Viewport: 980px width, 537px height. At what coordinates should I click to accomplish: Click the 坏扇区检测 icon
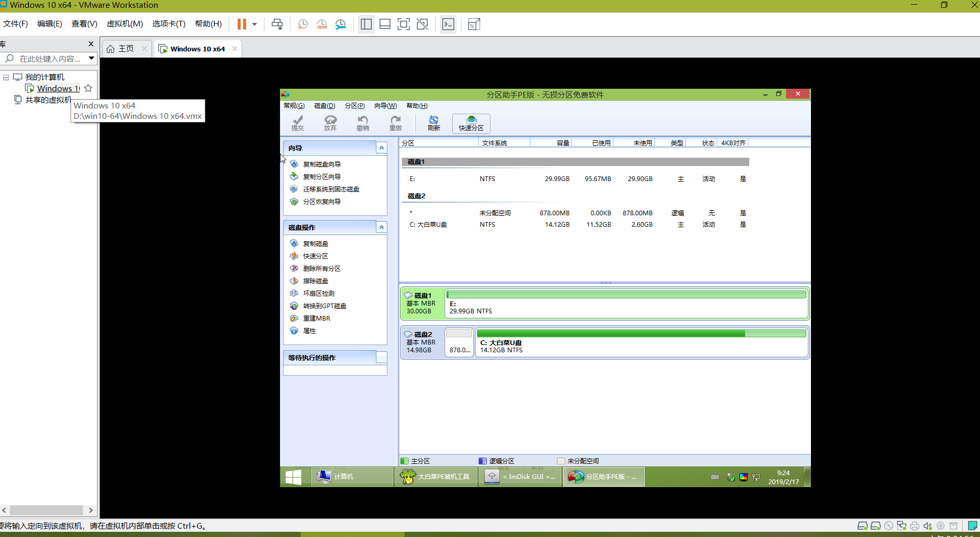294,293
